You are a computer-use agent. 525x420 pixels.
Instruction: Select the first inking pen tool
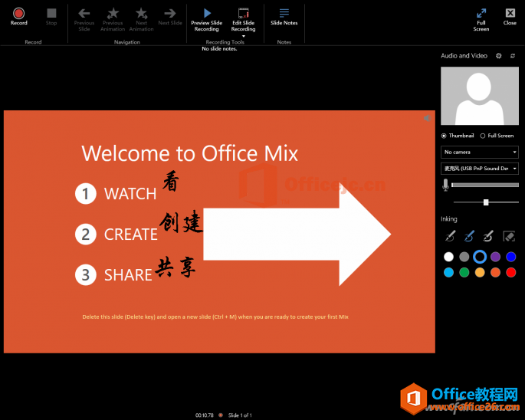coord(451,236)
